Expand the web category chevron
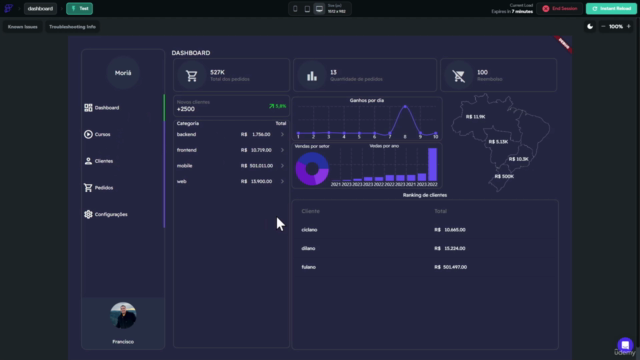Image resolution: width=640 pixels, height=360 pixels. click(x=282, y=181)
